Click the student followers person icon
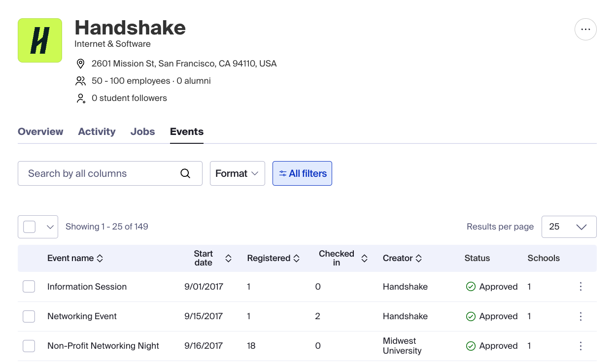The image size is (616, 364). pos(81,99)
